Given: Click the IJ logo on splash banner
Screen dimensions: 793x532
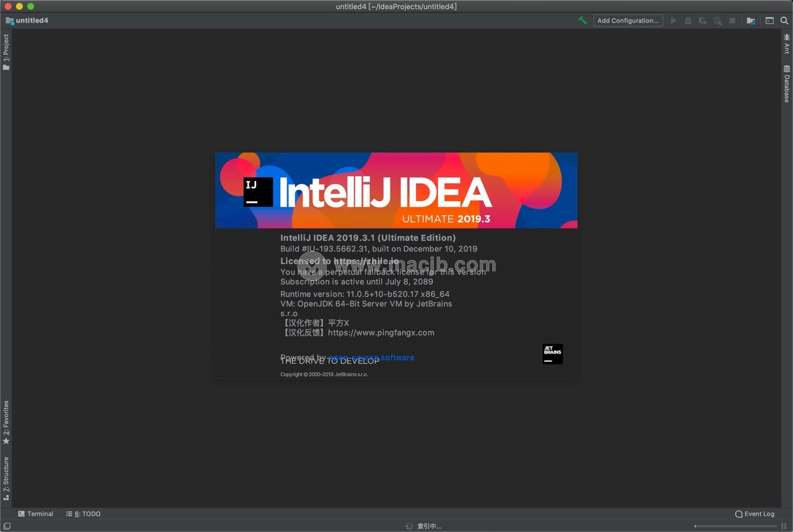Looking at the screenshot, I should point(258,192).
